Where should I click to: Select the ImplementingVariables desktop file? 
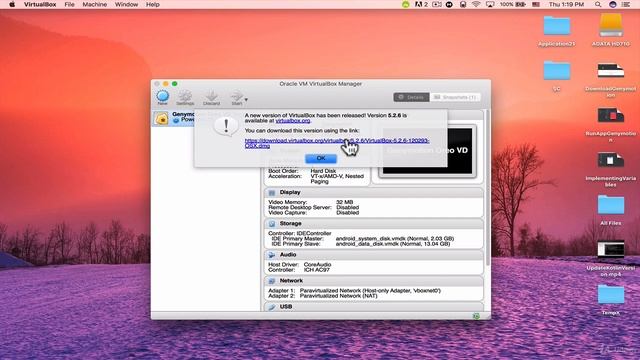click(611, 170)
